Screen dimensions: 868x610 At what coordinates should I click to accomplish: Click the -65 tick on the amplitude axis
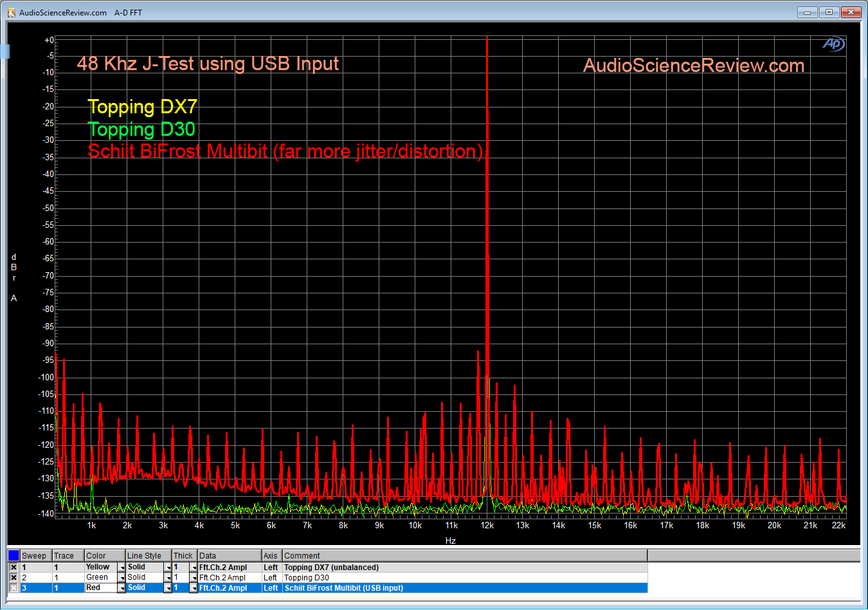coord(48,258)
